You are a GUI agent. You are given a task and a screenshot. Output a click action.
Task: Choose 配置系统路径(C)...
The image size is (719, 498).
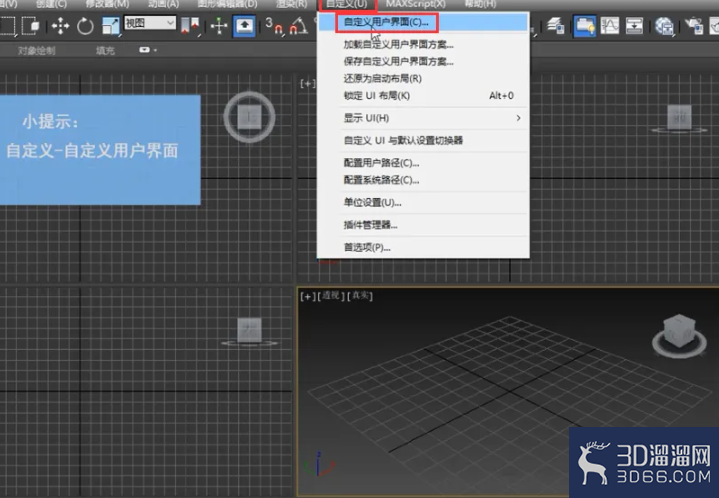point(423,180)
